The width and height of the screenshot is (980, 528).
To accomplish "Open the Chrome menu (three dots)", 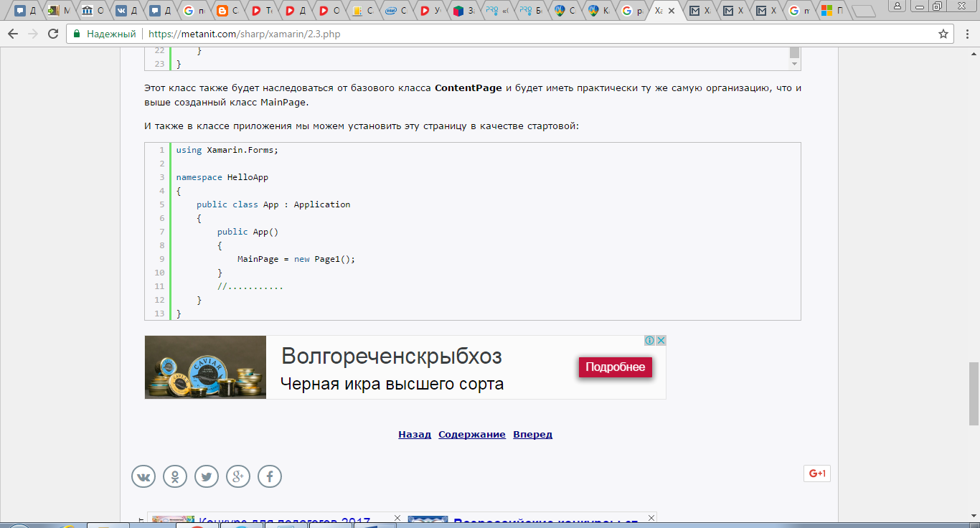I will click(x=966, y=34).
